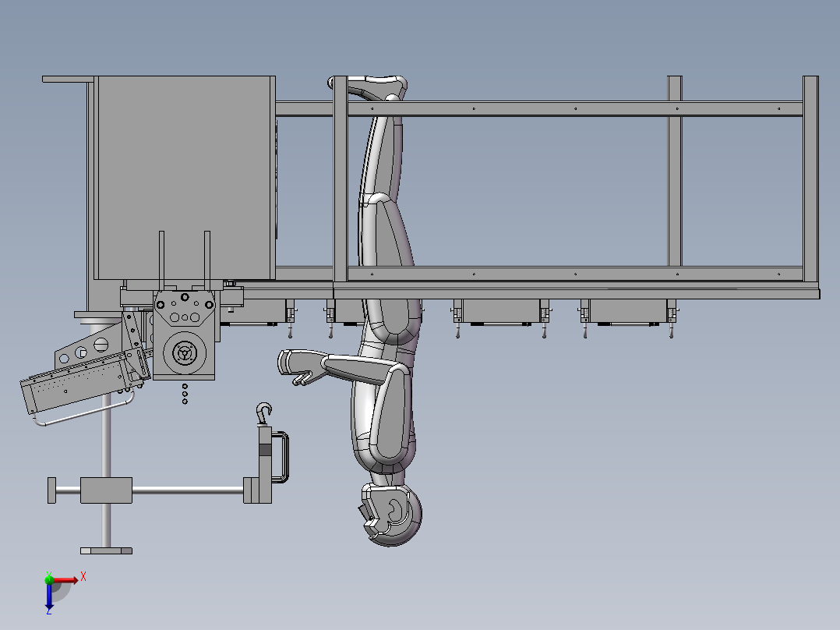Click the three small dots below the handwheel

coord(185,394)
